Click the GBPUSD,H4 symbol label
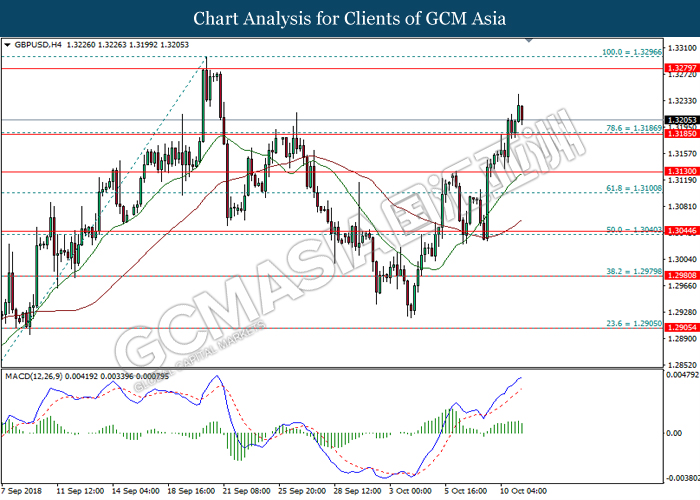Screen dimensions: 700x500 pyautogui.click(x=38, y=45)
